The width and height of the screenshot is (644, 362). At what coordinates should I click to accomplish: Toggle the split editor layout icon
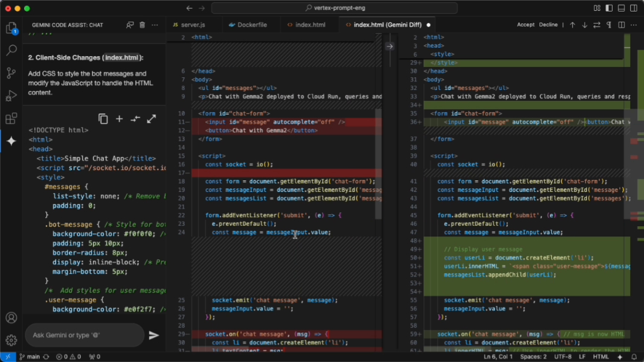[x=621, y=25]
